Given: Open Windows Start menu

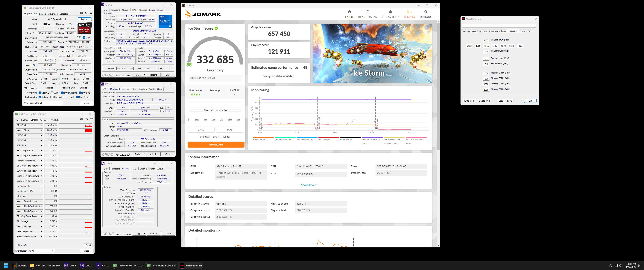Looking at the screenshot, I should [x=6, y=265].
